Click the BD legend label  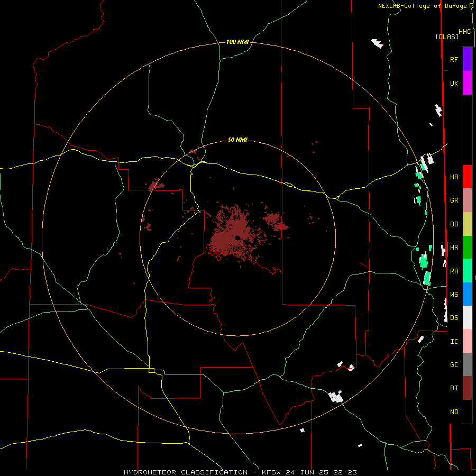click(x=454, y=224)
